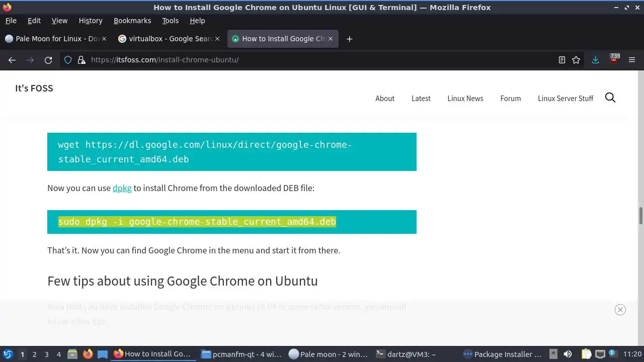Activate the dartz@VM3 terminal taskbar button
Viewport: 644px width, 362px height.
417,354
